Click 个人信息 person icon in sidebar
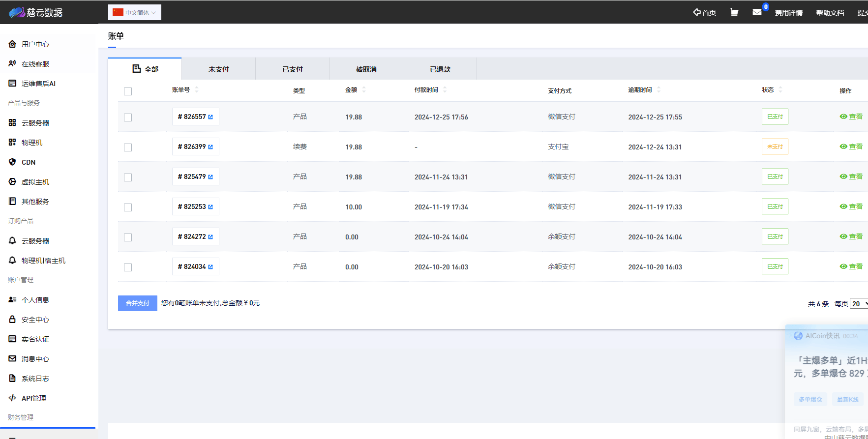This screenshot has width=868, height=439. pos(12,300)
